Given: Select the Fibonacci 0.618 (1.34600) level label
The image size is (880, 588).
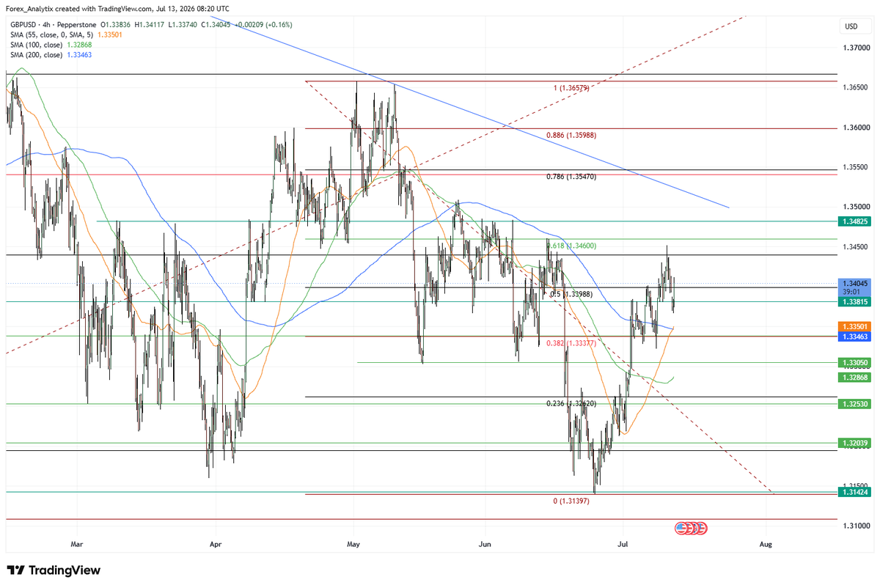Looking at the screenshot, I should [571, 246].
